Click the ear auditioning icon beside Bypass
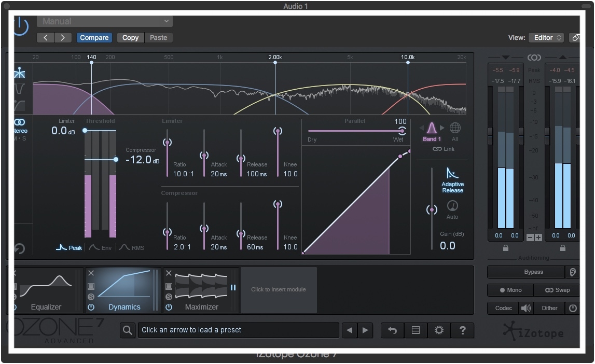Viewport: 595px width, 364px height. pyautogui.click(x=573, y=272)
